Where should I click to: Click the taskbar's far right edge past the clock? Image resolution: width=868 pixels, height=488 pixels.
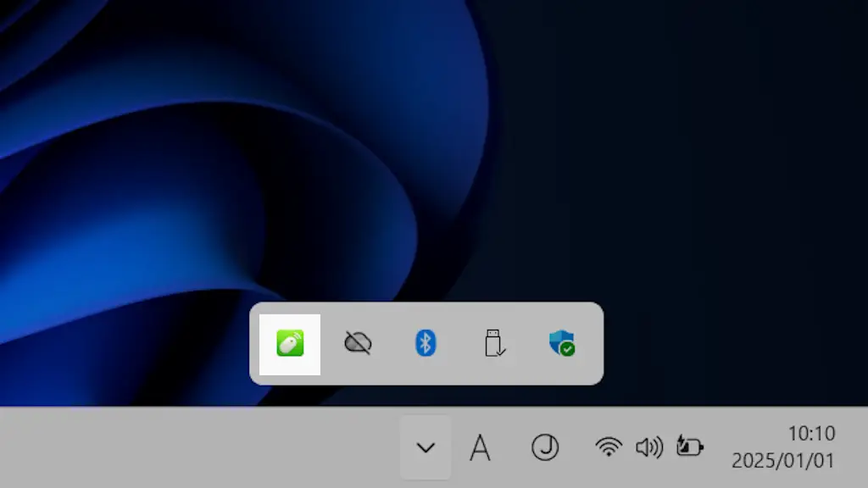(x=858, y=447)
